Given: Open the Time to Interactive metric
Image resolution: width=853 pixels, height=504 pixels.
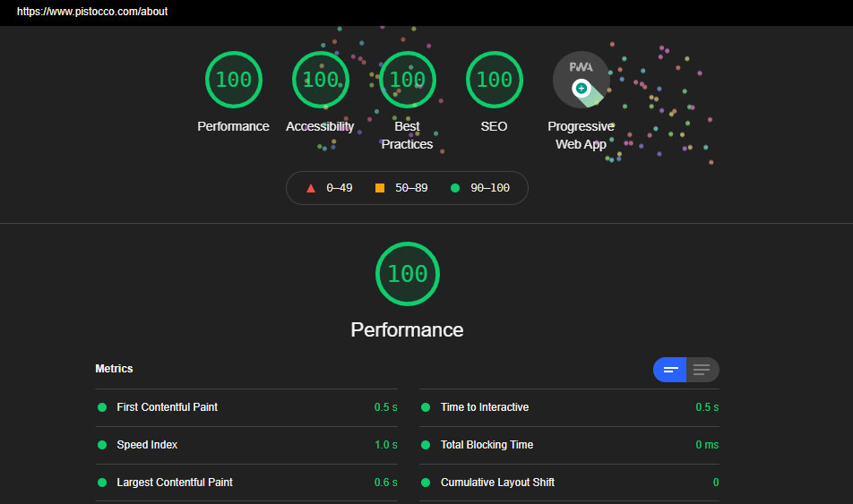Looking at the screenshot, I should (485, 407).
